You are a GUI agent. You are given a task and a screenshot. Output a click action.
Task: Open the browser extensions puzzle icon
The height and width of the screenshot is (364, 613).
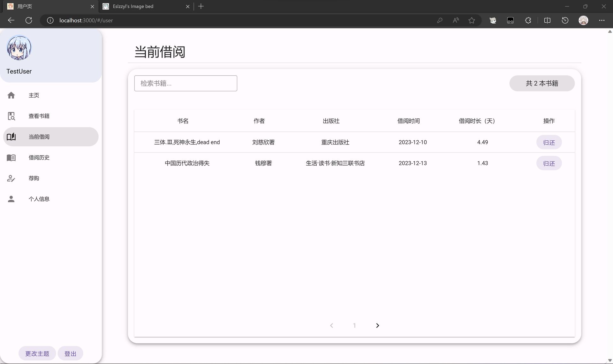point(528,20)
